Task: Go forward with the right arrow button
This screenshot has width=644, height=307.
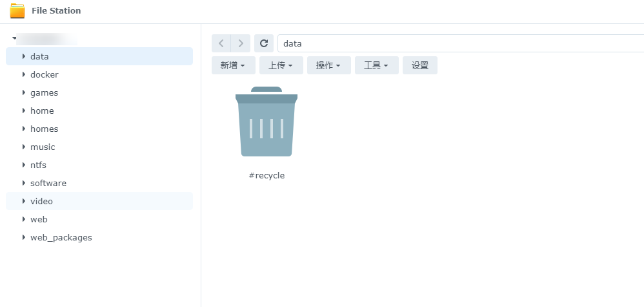Action: 241,43
